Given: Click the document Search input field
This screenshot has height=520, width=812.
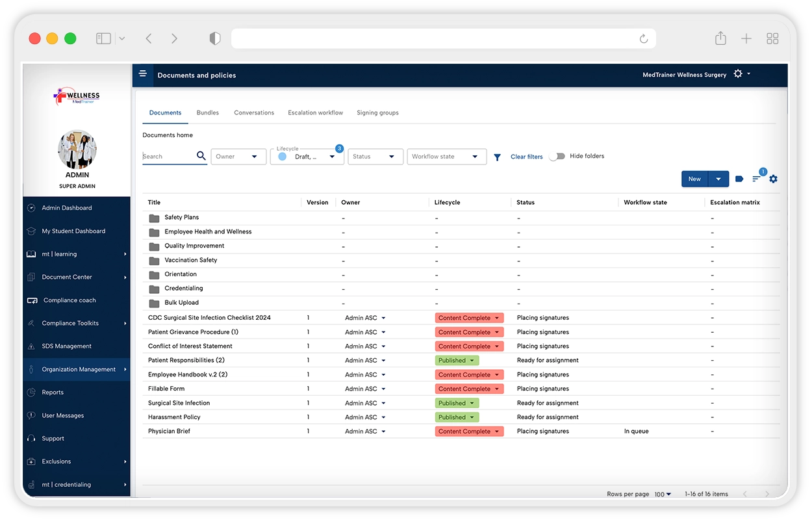Looking at the screenshot, I should click(x=168, y=157).
